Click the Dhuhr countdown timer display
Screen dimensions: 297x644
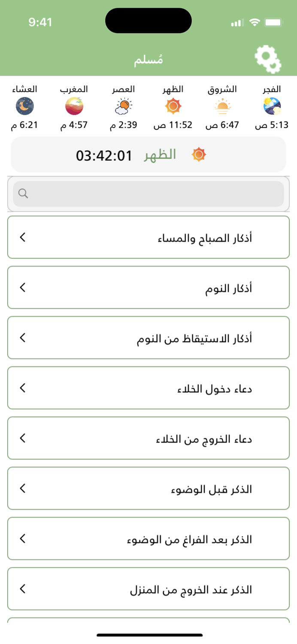click(x=104, y=155)
